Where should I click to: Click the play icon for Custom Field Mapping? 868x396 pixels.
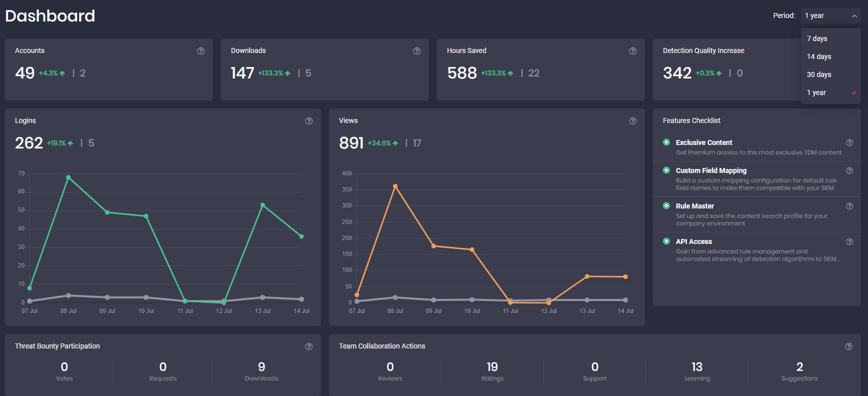[666, 170]
